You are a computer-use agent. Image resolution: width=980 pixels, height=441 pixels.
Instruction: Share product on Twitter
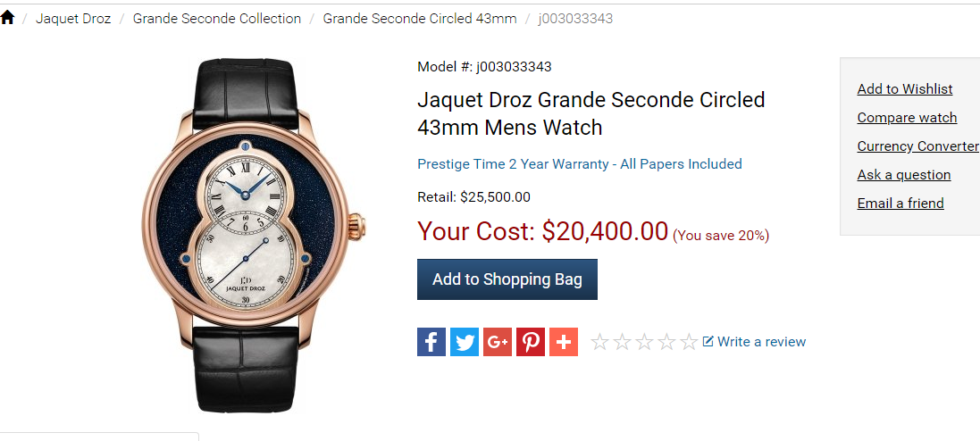coord(465,342)
